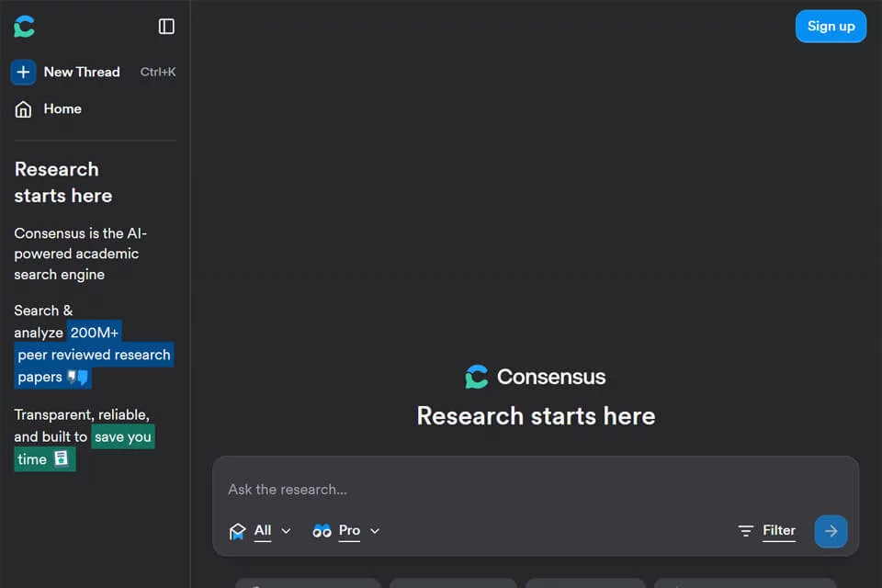Click the Filter lines icon
Image resolution: width=882 pixels, height=588 pixels.
click(745, 531)
